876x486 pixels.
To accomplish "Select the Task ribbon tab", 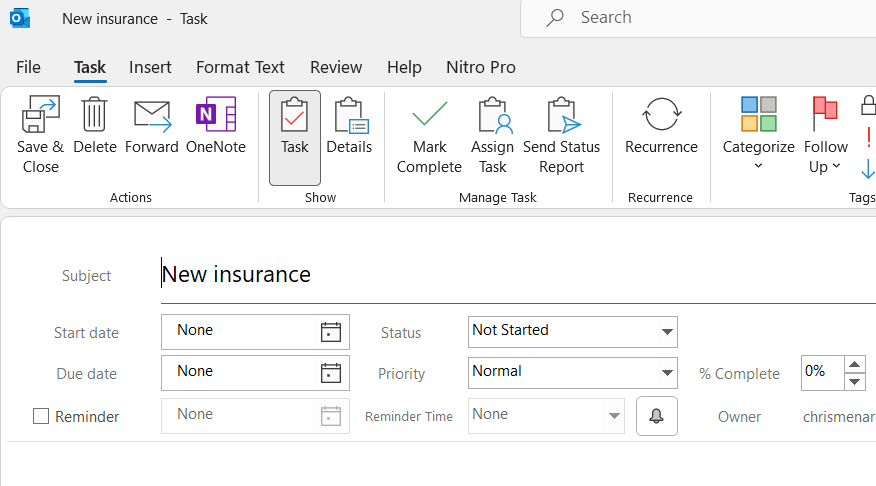I will click(x=90, y=68).
